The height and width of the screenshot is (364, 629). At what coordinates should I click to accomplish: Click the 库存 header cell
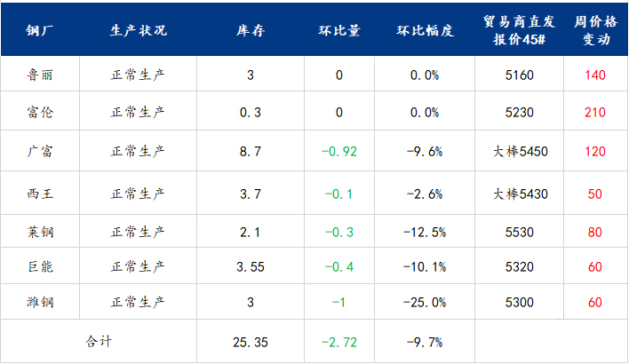point(251,30)
